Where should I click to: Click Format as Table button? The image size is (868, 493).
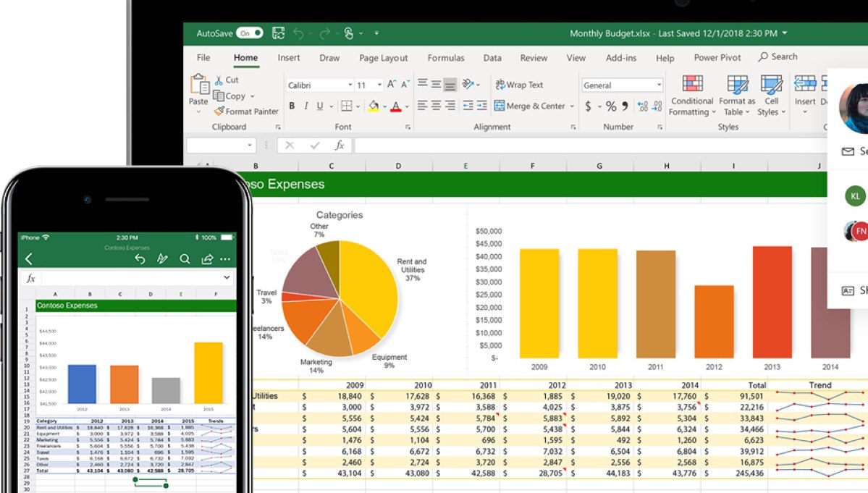click(x=737, y=95)
